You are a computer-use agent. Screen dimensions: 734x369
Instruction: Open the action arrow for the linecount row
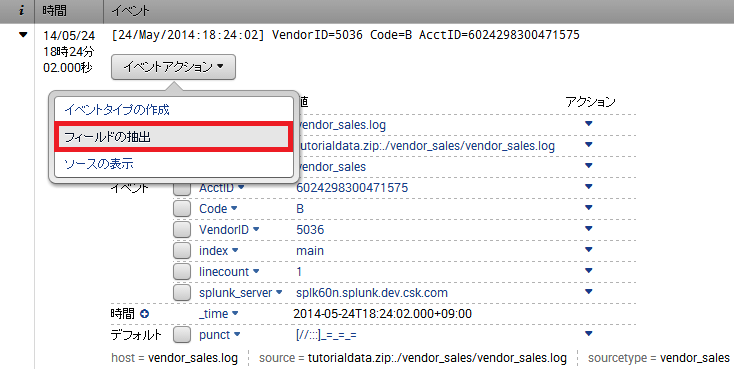pyautogui.click(x=588, y=270)
